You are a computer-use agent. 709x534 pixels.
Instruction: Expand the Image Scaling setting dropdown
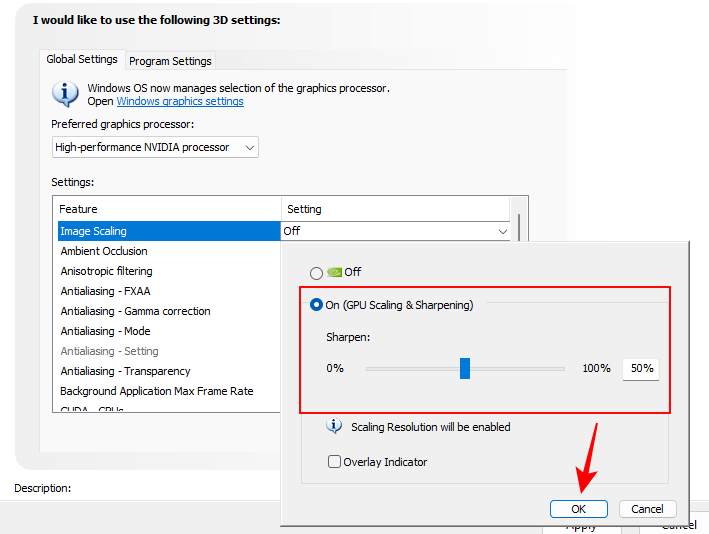pyautogui.click(x=502, y=231)
